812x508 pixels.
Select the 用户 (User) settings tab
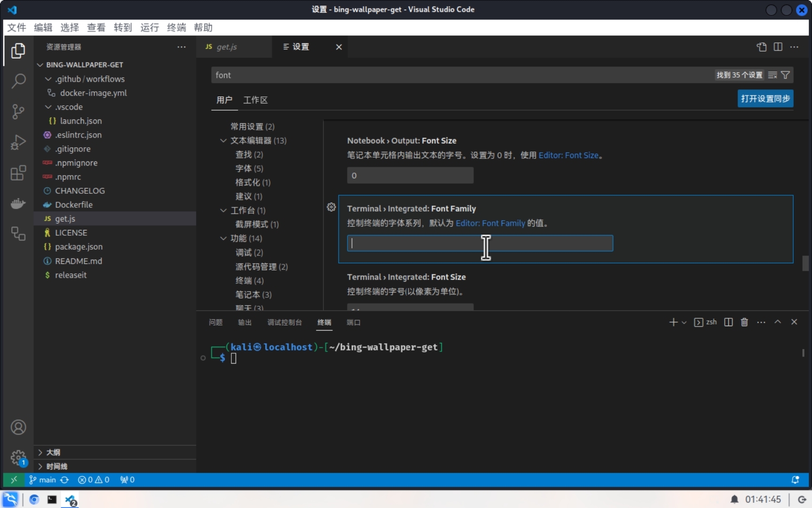pyautogui.click(x=224, y=100)
